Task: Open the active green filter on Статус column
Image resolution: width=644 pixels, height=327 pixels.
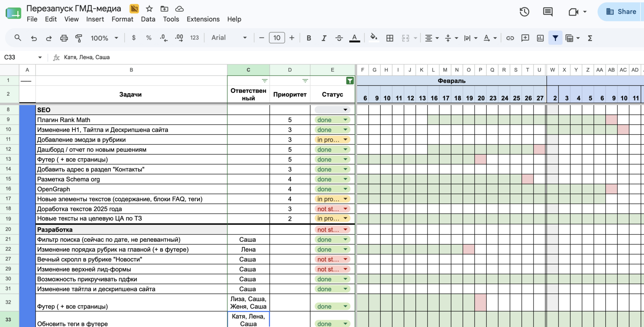Action: coord(350,81)
